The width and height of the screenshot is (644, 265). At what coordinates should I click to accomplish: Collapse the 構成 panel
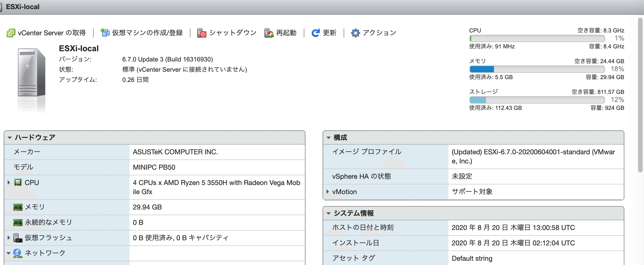pos(329,137)
